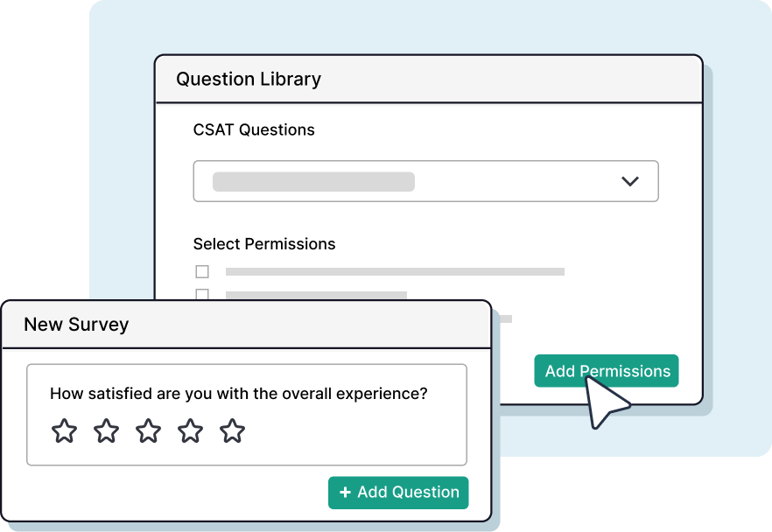Click the first star rating icon
The image size is (772, 532).
coord(65,431)
